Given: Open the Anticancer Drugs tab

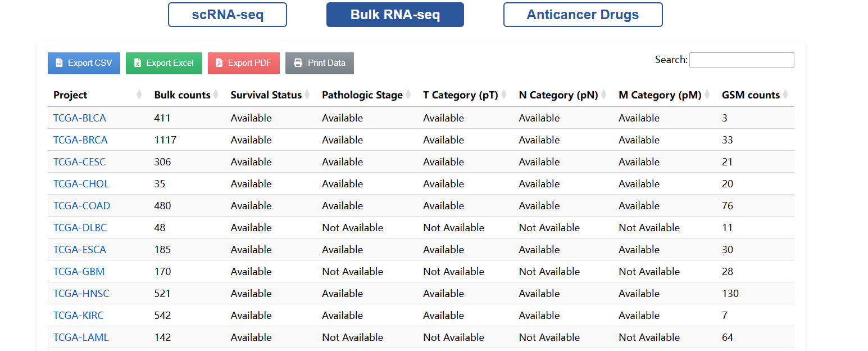Looking at the screenshot, I should (x=583, y=15).
